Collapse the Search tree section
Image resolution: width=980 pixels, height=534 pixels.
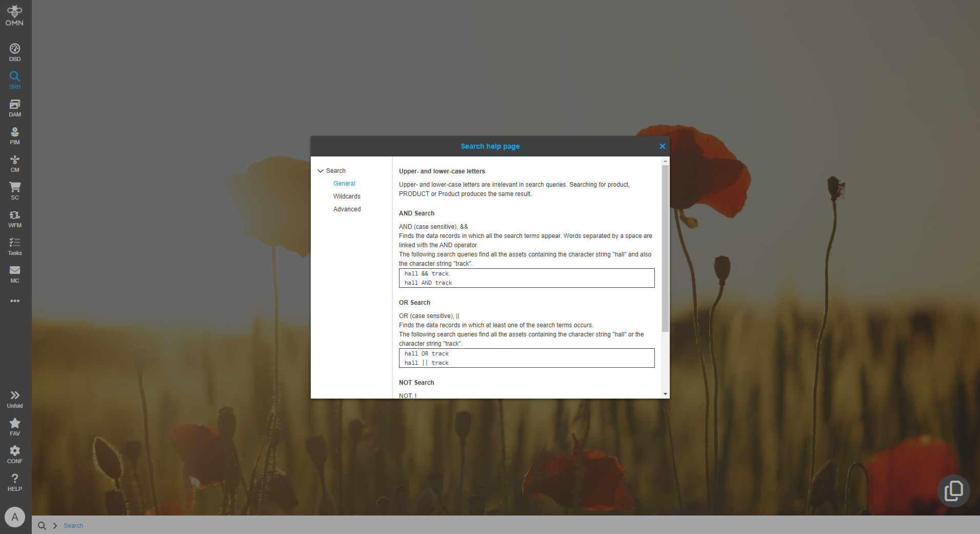coord(321,170)
